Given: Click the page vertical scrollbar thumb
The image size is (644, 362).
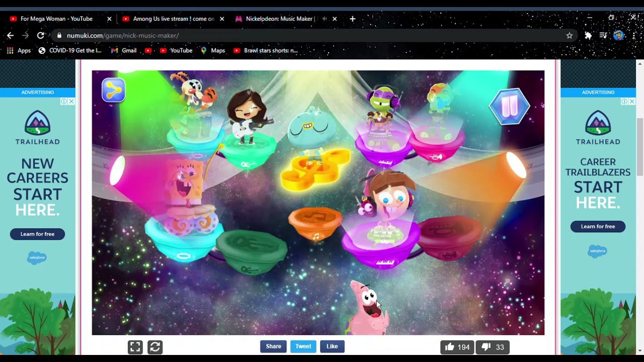Looking at the screenshot, I should click(640, 147).
